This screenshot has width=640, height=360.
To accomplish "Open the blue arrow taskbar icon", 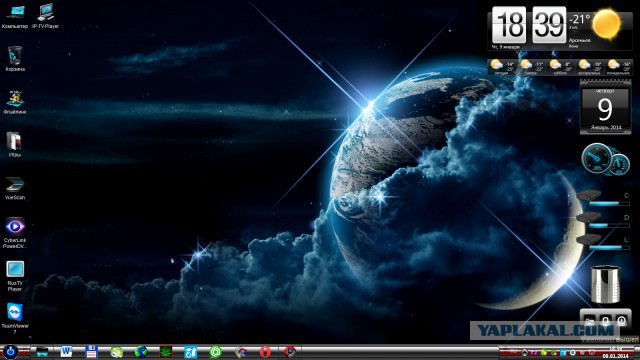I will pyautogui.click(x=191, y=352).
